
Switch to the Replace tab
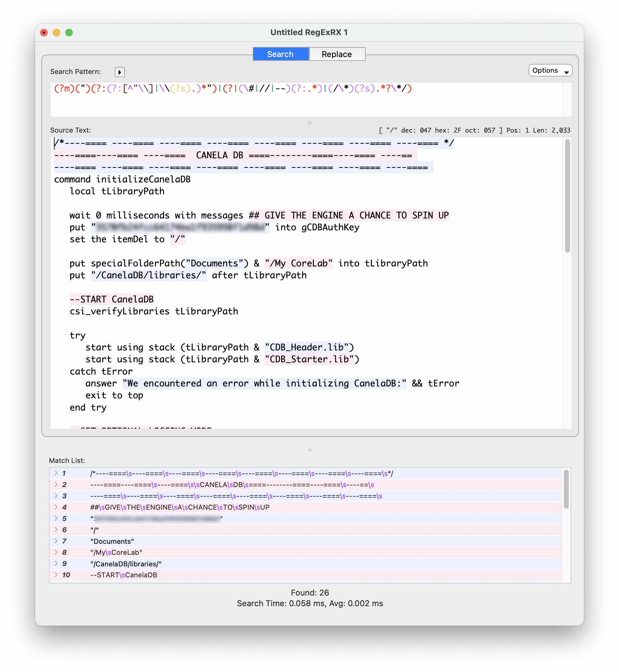coord(337,54)
